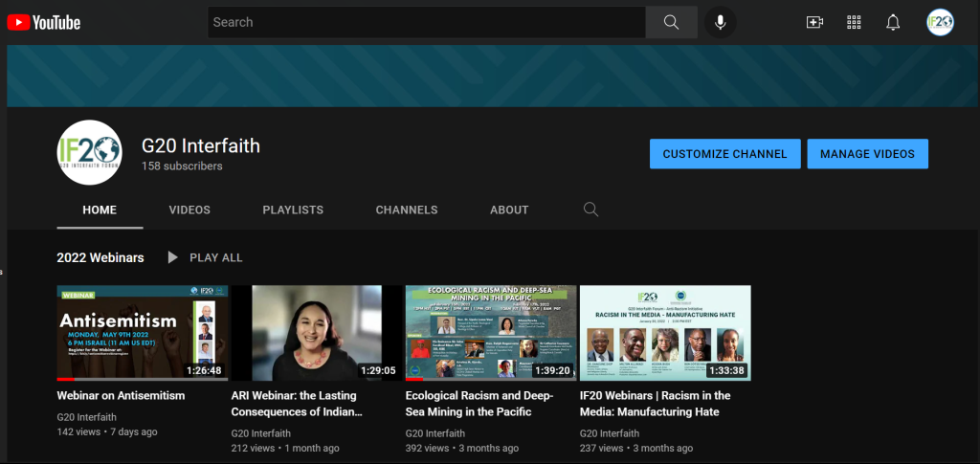Switch to the HOME tab
The height and width of the screenshot is (464, 980).
pos(100,210)
